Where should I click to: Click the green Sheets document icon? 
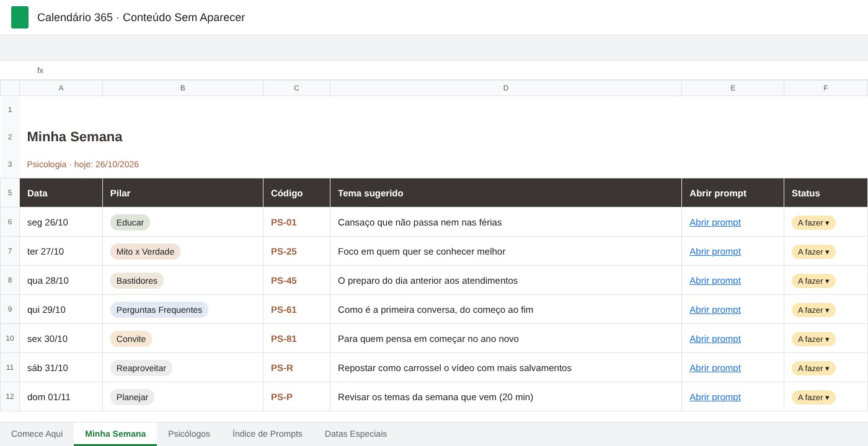20,17
